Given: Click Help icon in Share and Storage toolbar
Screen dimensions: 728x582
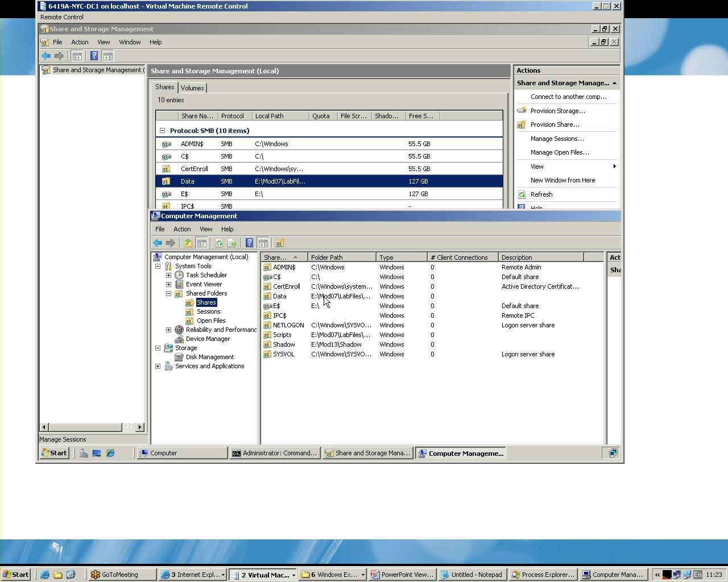Looking at the screenshot, I should (94, 56).
